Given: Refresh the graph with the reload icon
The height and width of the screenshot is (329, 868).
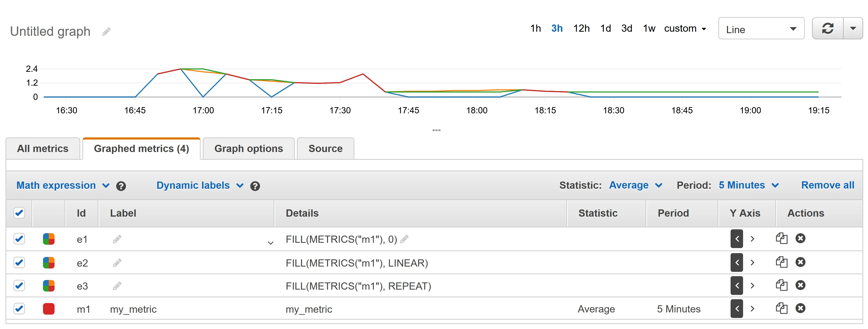Looking at the screenshot, I should coord(828,28).
